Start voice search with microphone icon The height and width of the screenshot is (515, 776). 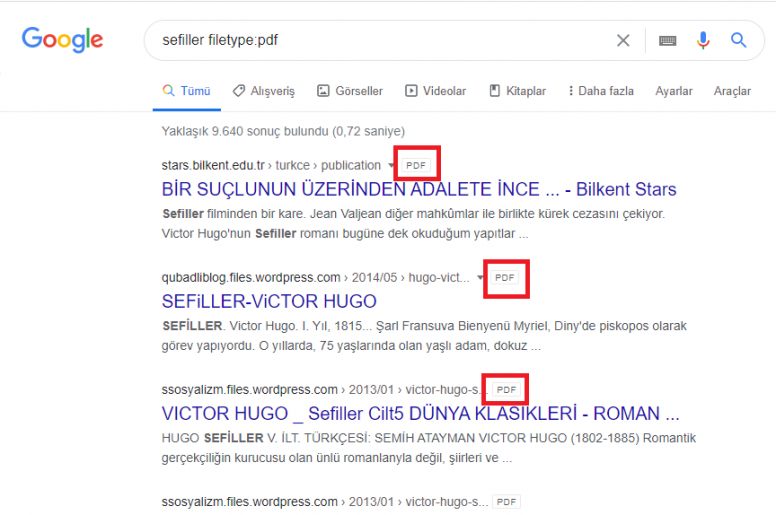703,41
